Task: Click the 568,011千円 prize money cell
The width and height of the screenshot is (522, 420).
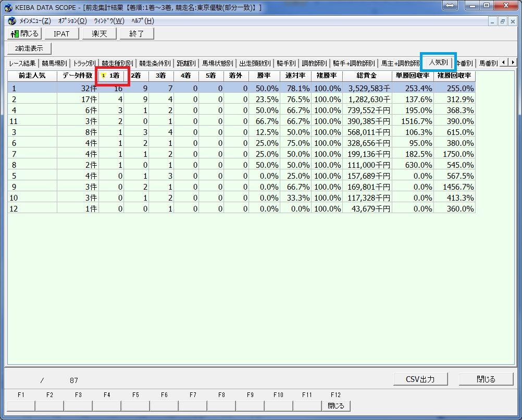Action: pyautogui.click(x=367, y=132)
